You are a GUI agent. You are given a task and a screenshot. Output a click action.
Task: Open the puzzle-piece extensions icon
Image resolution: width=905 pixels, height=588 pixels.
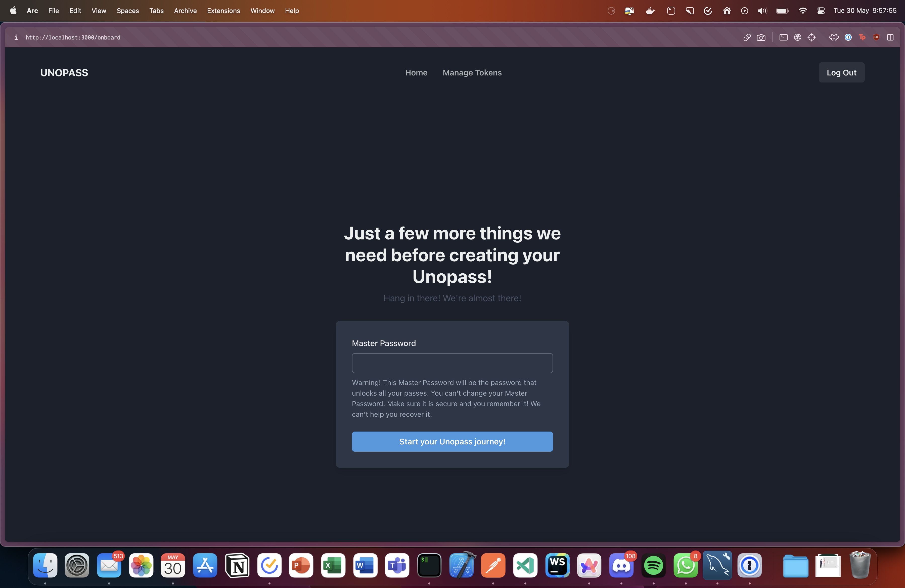click(x=834, y=37)
